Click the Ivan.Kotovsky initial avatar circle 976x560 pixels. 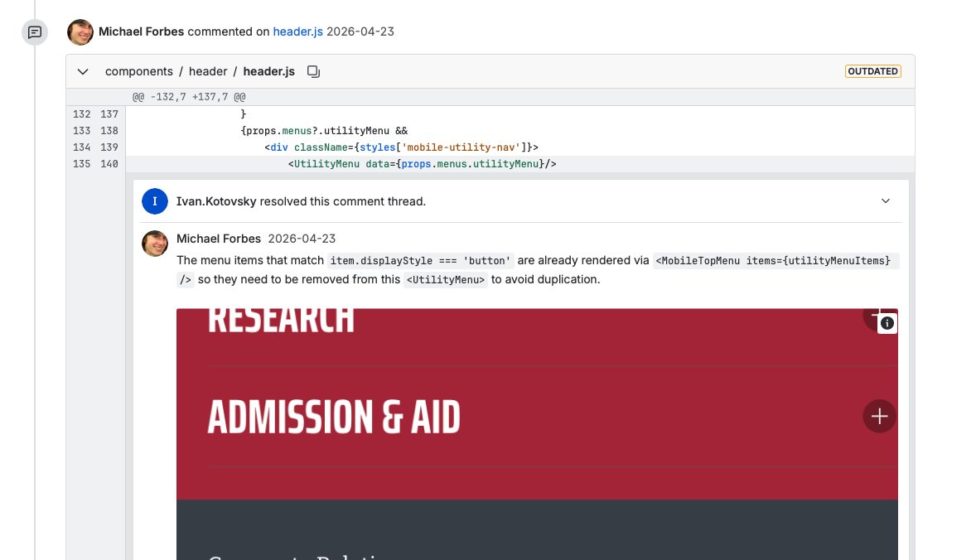(155, 201)
